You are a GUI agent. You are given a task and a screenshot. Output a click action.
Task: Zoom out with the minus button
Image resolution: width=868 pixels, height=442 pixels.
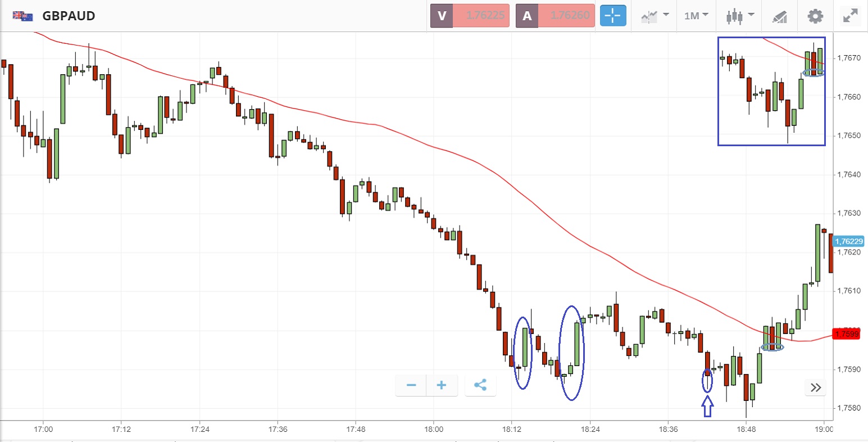[411, 386]
